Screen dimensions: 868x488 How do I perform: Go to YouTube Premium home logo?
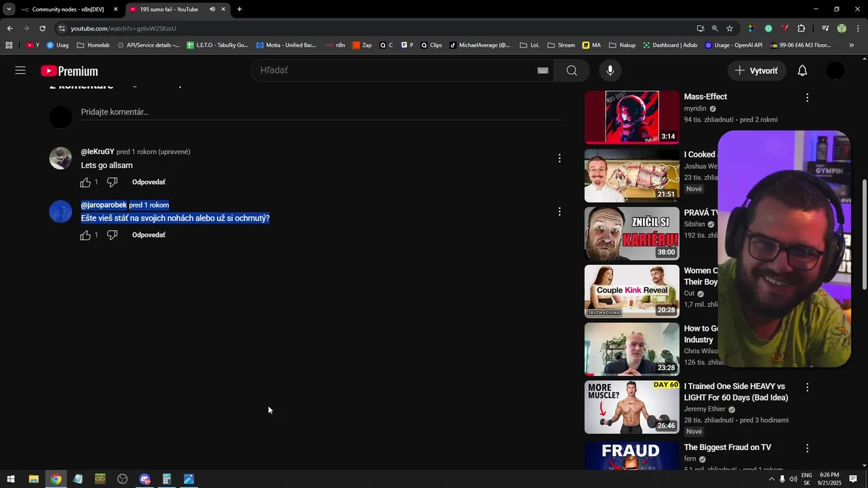point(69,71)
